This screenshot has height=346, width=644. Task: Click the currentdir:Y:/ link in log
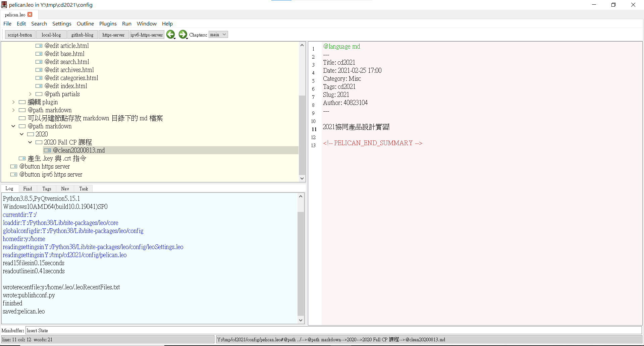tap(20, 215)
